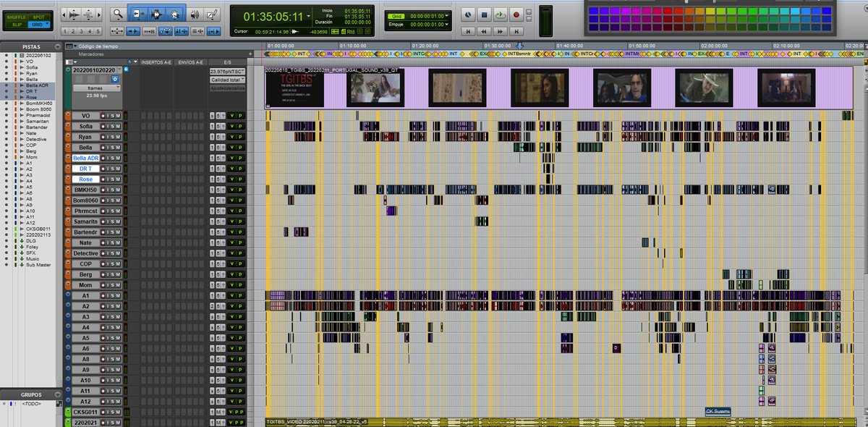Click the MIDI zoom icon
The image size is (868, 427).
[x=88, y=14]
